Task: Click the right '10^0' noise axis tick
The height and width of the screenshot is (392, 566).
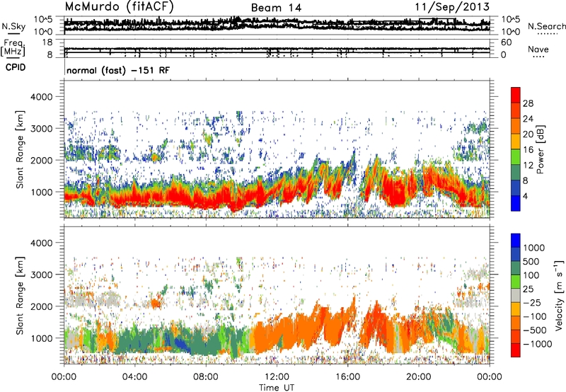Action: [511, 32]
